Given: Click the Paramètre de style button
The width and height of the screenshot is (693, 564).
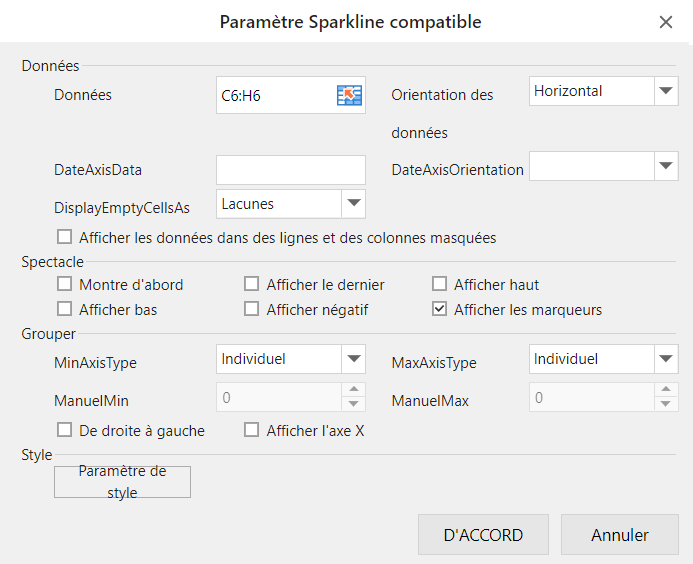Looking at the screenshot, I should [122, 482].
